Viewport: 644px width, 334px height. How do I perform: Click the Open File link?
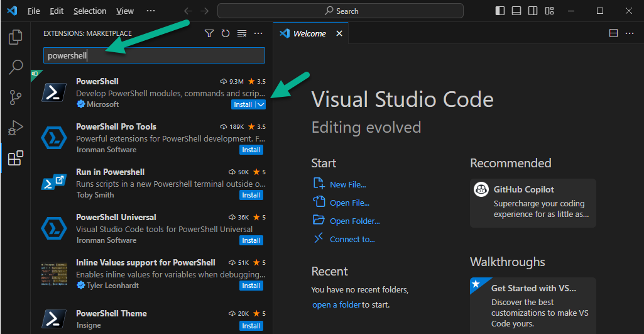(349, 203)
